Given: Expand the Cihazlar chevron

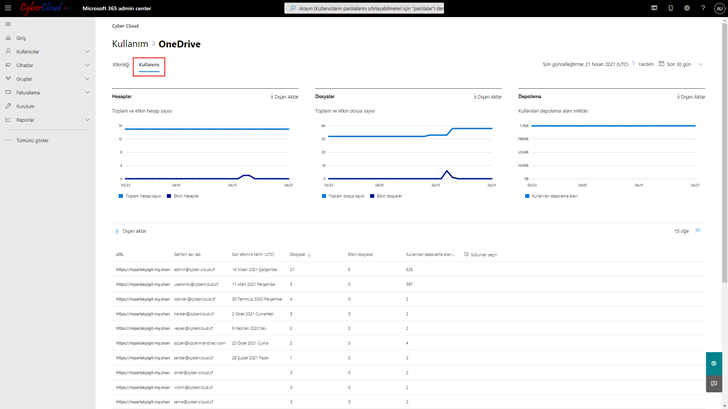Looking at the screenshot, I should [87, 65].
